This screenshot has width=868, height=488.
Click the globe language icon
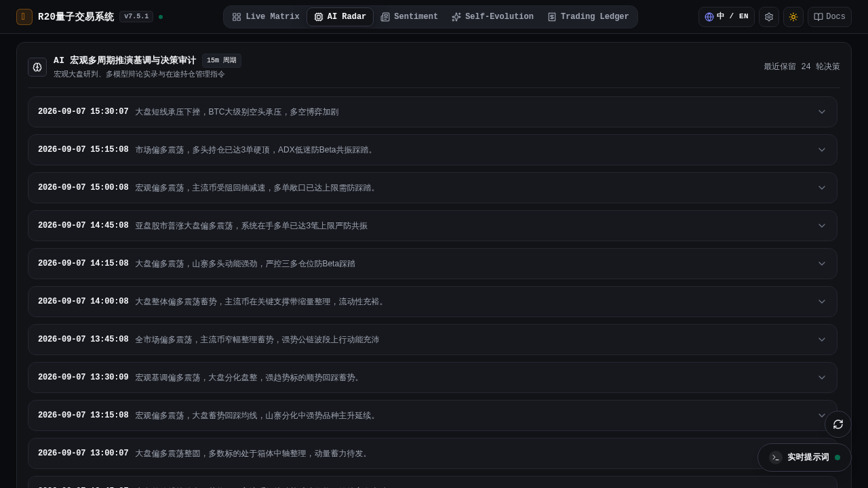(x=709, y=17)
